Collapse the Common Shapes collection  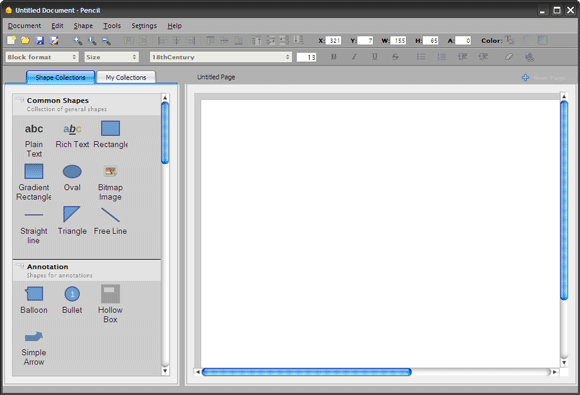pos(20,100)
